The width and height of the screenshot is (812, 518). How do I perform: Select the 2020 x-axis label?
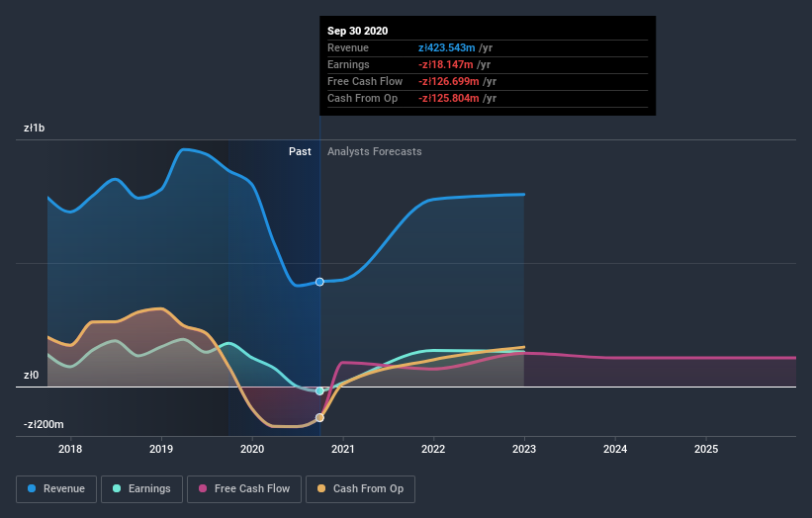[x=252, y=449]
